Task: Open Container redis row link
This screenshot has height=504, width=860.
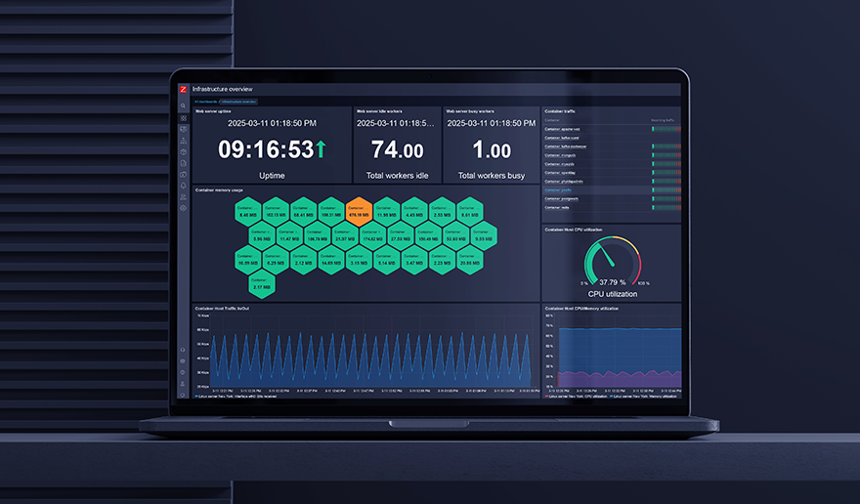Action: tap(557, 208)
